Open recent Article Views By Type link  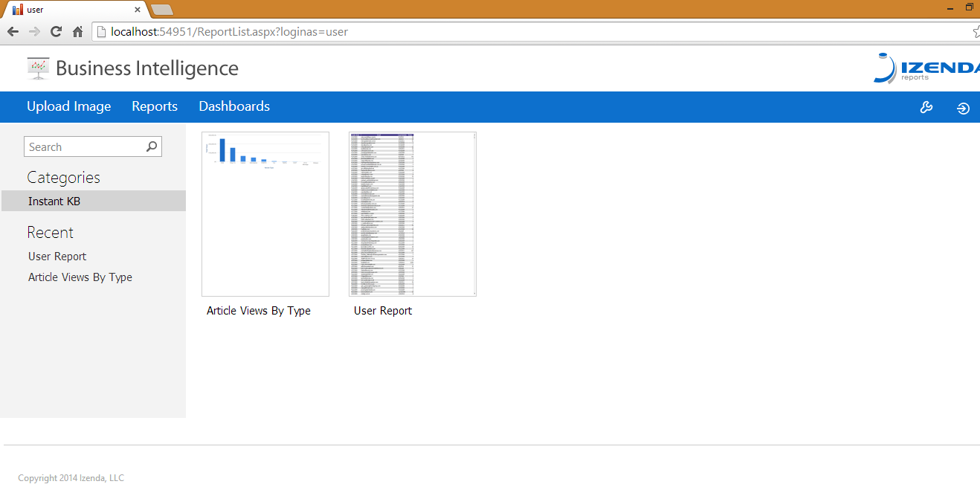pos(80,277)
